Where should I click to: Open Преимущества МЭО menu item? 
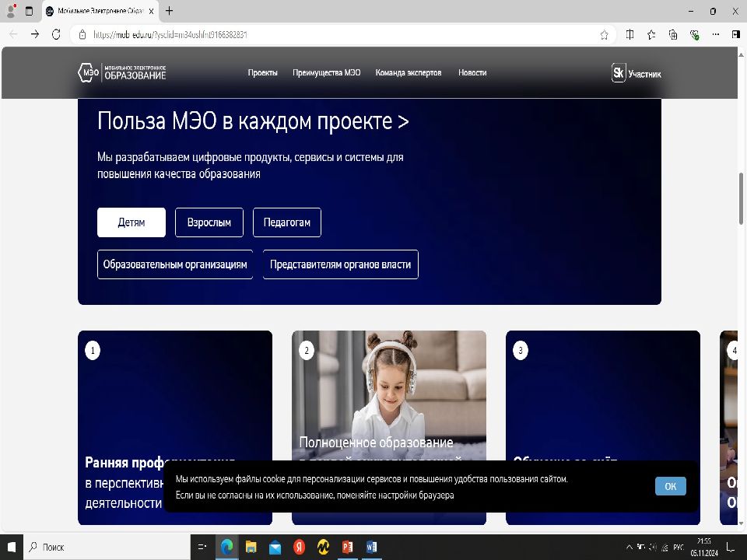(x=326, y=72)
